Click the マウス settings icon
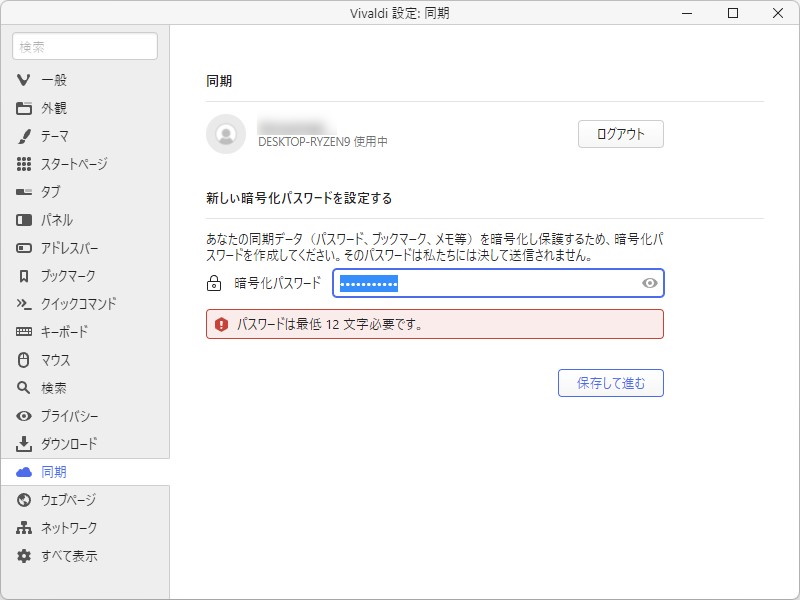800x600 pixels. tap(23, 360)
